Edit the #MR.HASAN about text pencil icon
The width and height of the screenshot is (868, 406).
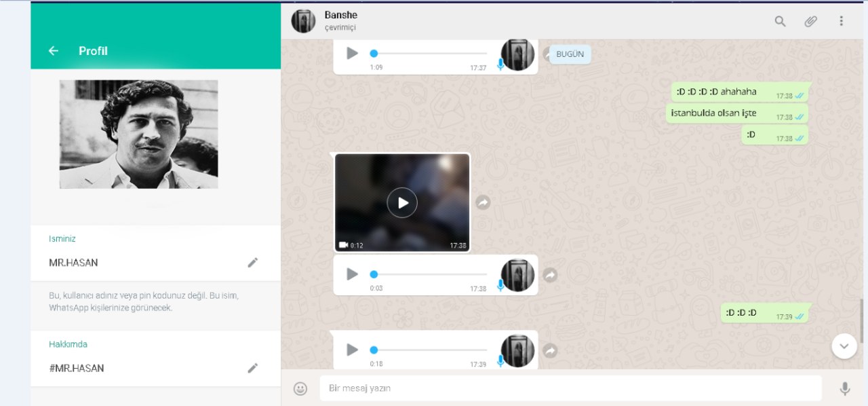point(253,368)
